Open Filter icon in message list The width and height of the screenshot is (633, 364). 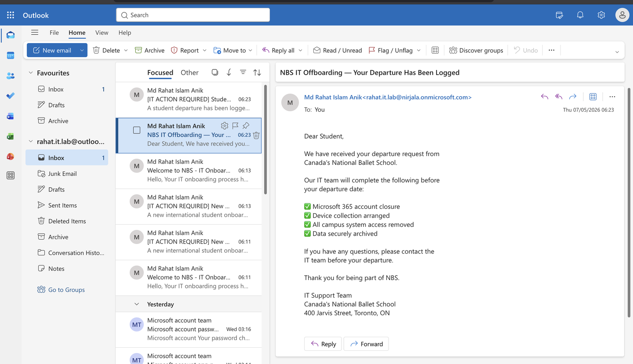(243, 73)
